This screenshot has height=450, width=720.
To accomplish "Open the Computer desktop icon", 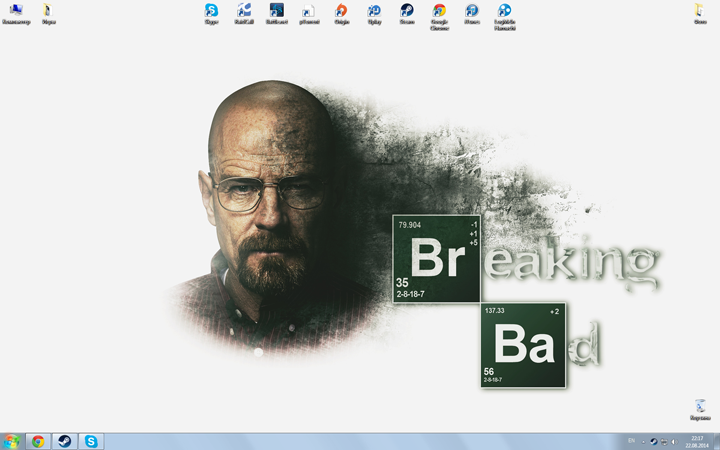I will (16, 14).
